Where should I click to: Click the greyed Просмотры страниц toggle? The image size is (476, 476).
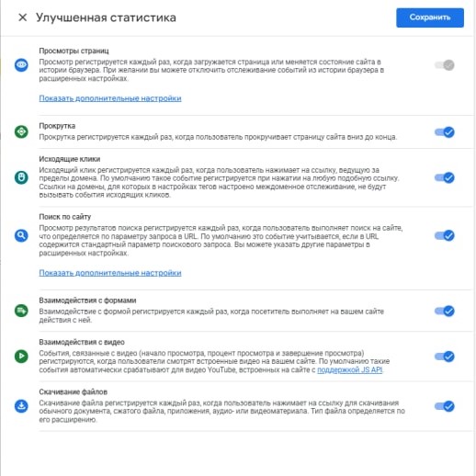445,65
